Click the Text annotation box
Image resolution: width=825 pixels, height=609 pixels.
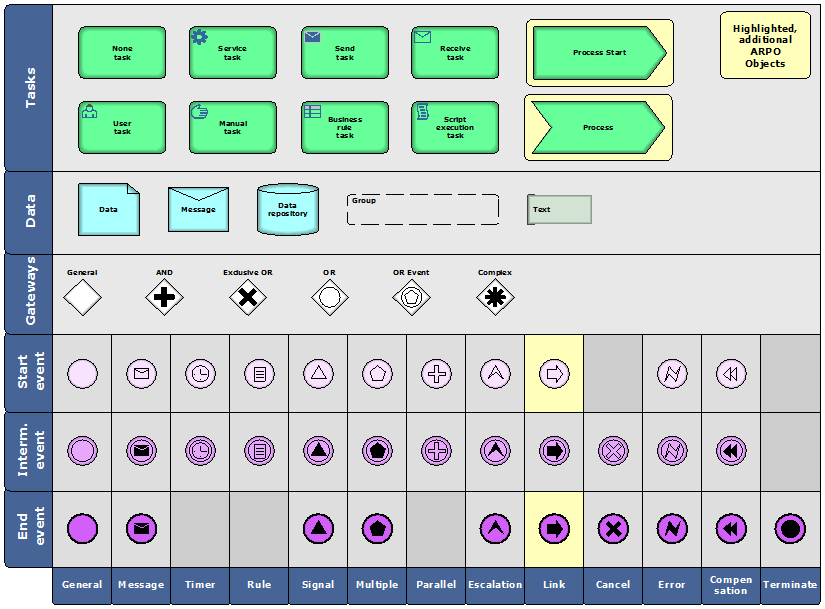pos(559,210)
